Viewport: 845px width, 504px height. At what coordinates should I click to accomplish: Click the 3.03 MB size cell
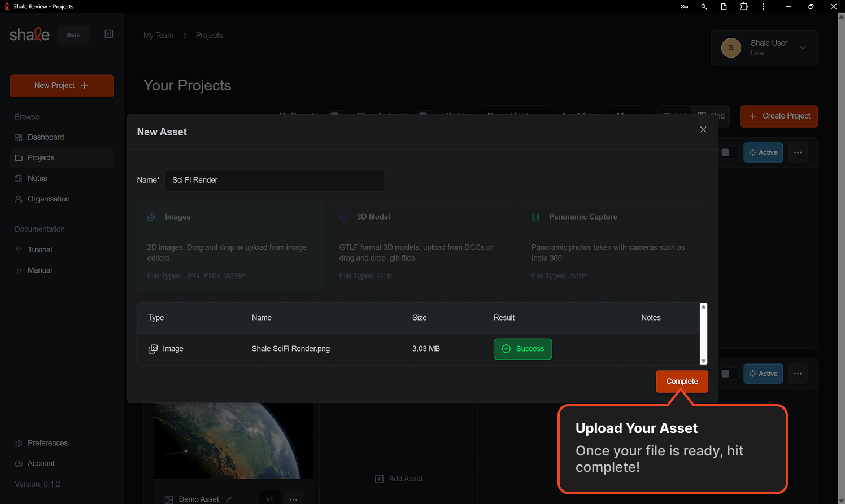pyautogui.click(x=426, y=349)
